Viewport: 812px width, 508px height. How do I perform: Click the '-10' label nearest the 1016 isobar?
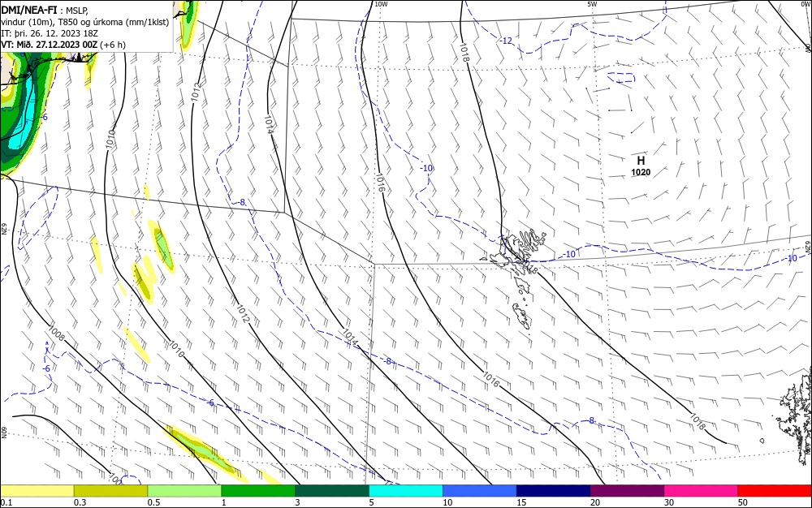(426, 168)
